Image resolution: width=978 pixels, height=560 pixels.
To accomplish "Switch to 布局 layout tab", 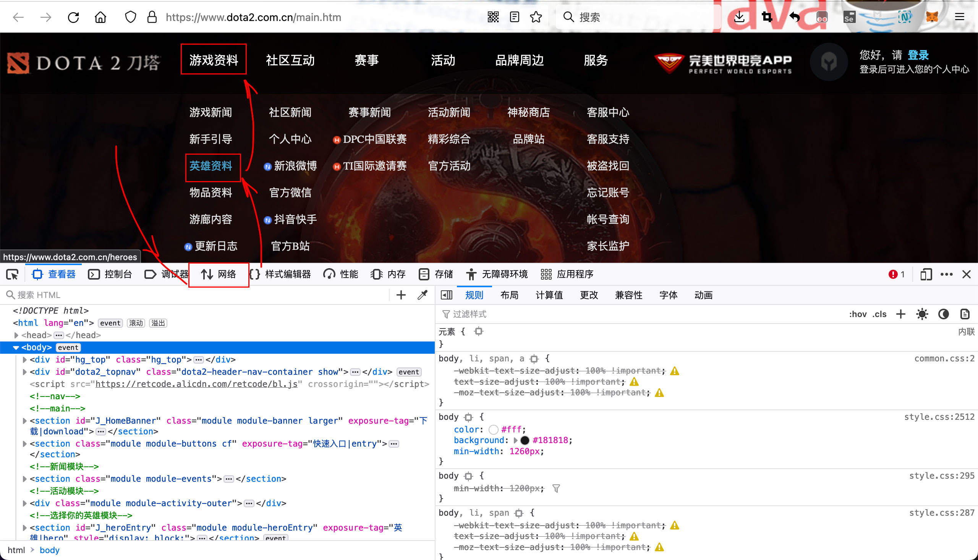I will tap(510, 295).
